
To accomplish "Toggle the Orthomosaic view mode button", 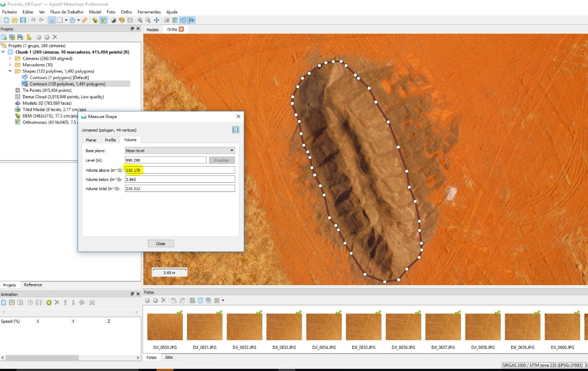I will click(103, 20).
